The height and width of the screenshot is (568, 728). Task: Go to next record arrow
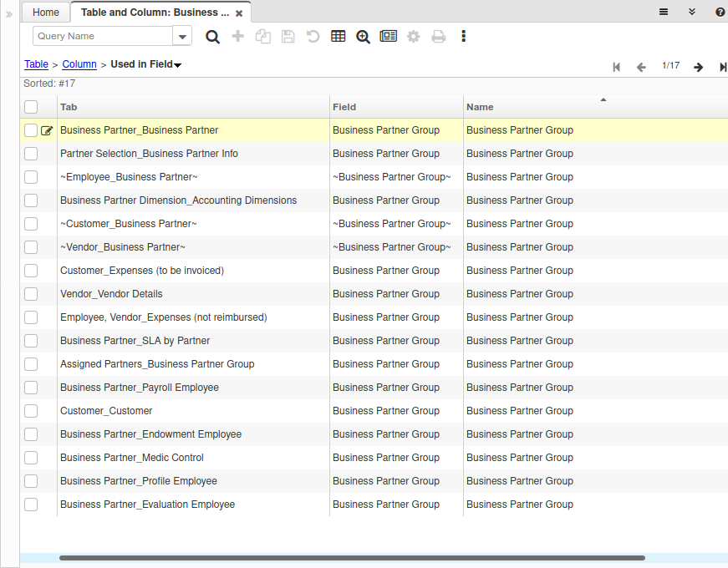(x=698, y=67)
